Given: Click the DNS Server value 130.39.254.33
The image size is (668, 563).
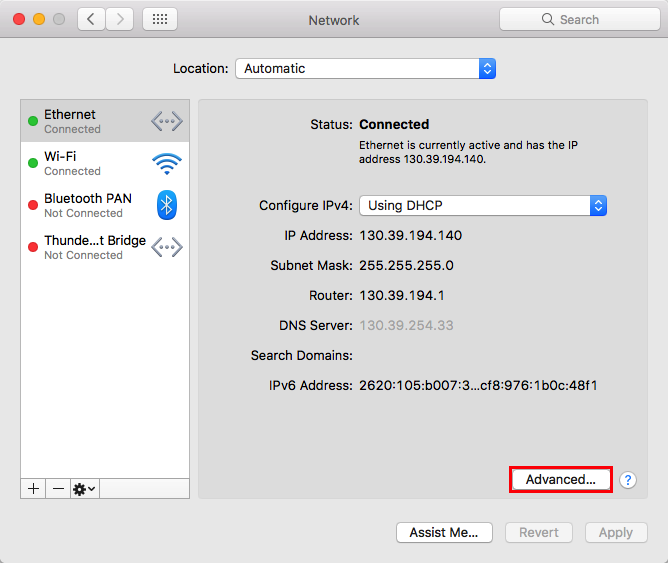Looking at the screenshot, I should 406,325.
